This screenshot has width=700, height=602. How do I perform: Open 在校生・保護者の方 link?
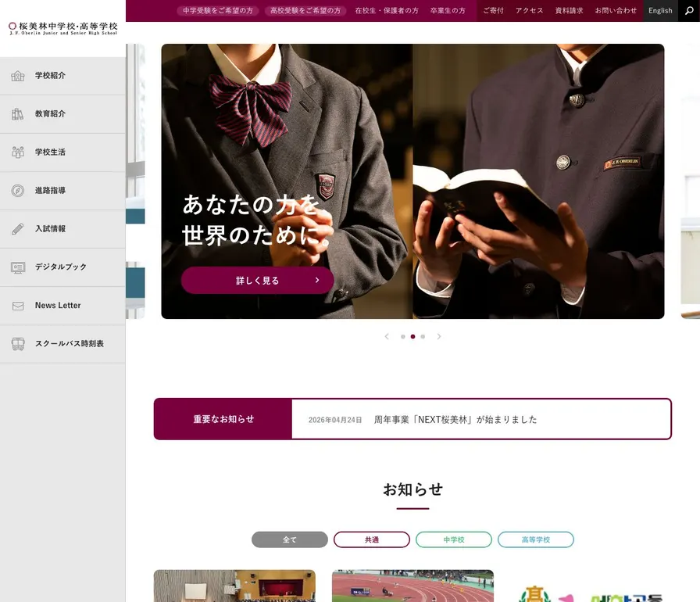pos(387,10)
